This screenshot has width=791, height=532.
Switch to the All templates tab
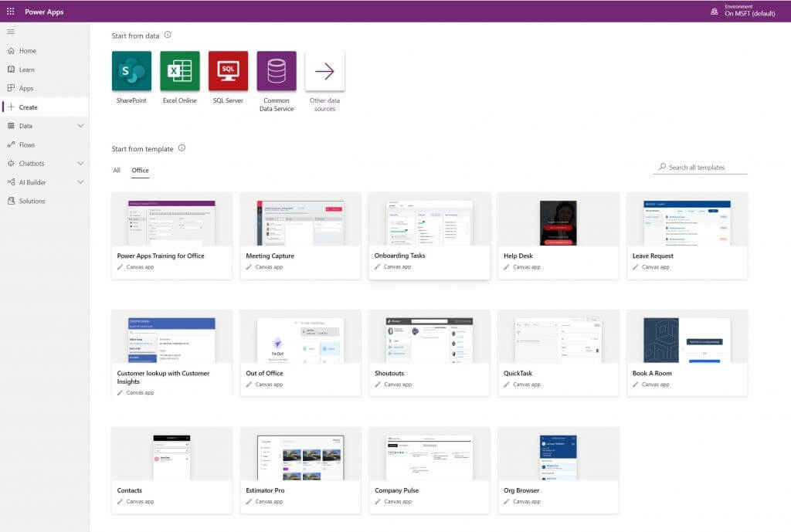[x=117, y=171]
